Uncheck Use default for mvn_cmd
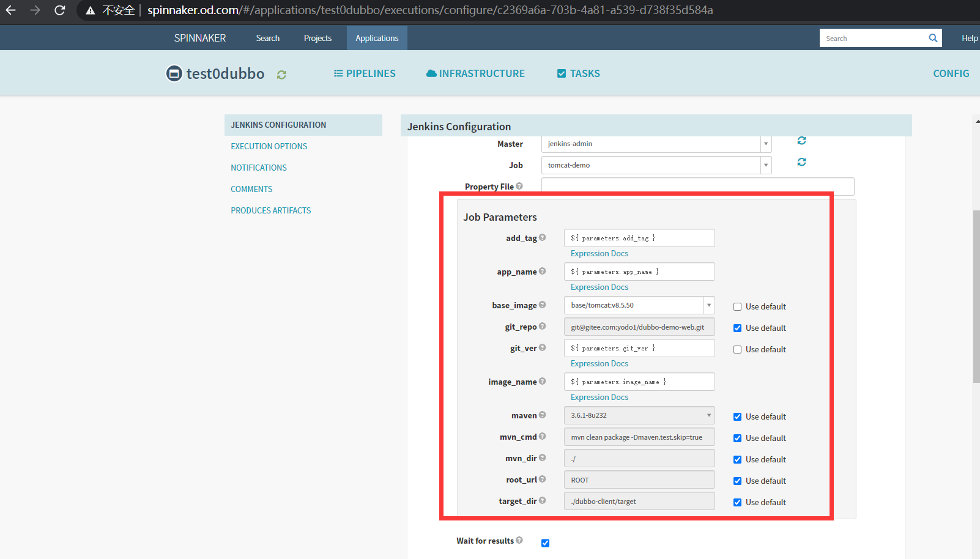The width and height of the screenshot is (980, 559). tap(737, 439)
